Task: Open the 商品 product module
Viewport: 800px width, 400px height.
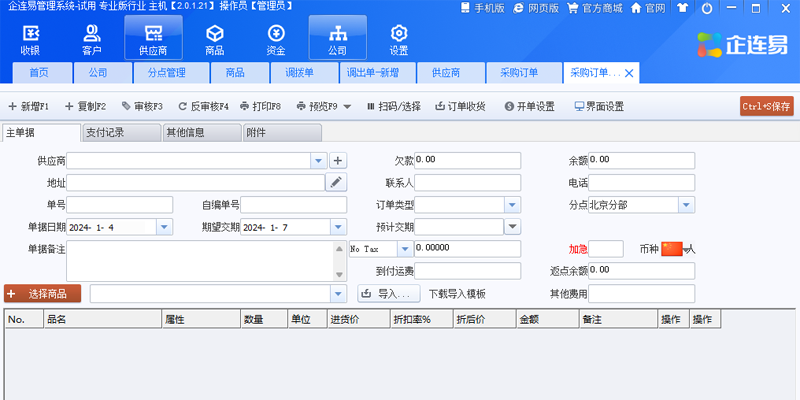Action: [x=215, y=40]
